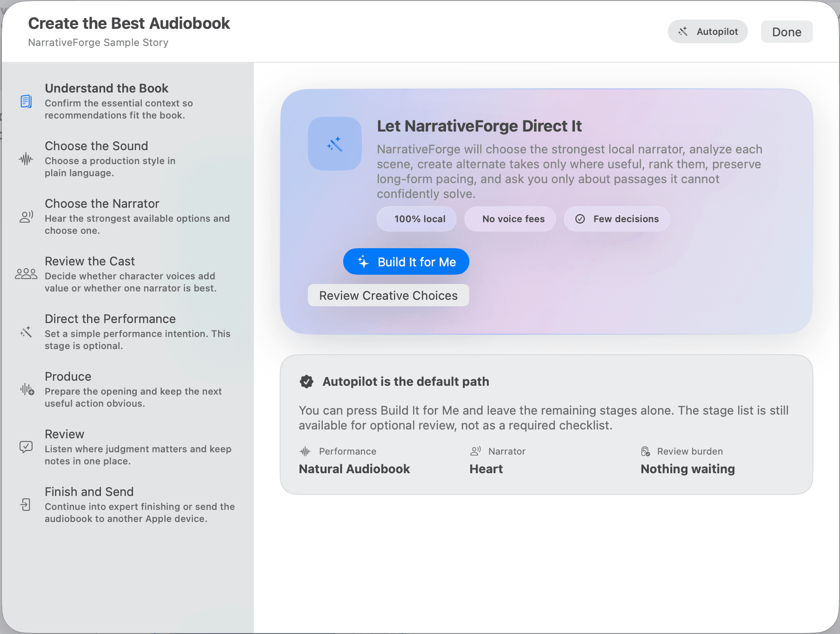Click the checkmark circle in Few decisions chip
This screenshot has width=840, height=634.
pos(580,219)
